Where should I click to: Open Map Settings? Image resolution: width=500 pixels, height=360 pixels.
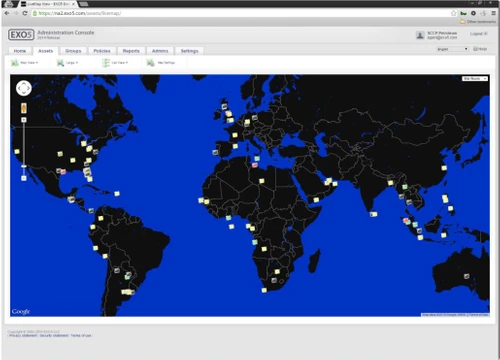coord(161,63)
